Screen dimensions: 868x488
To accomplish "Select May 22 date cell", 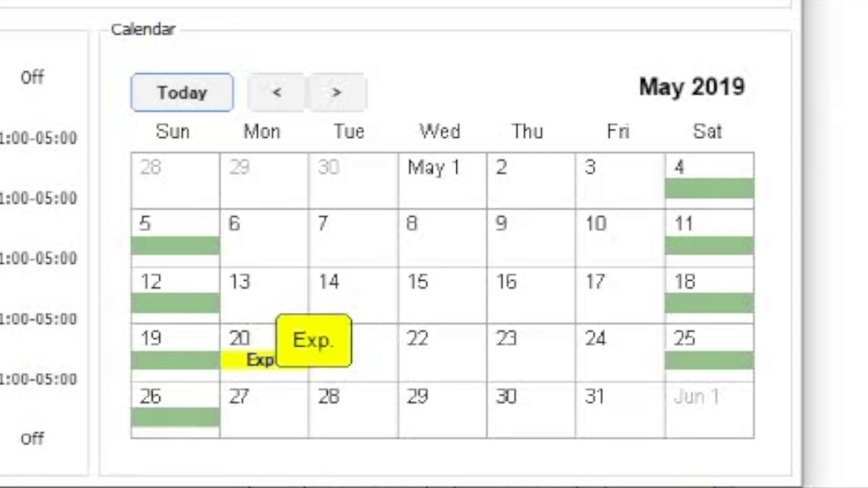I will click(442, 352).
